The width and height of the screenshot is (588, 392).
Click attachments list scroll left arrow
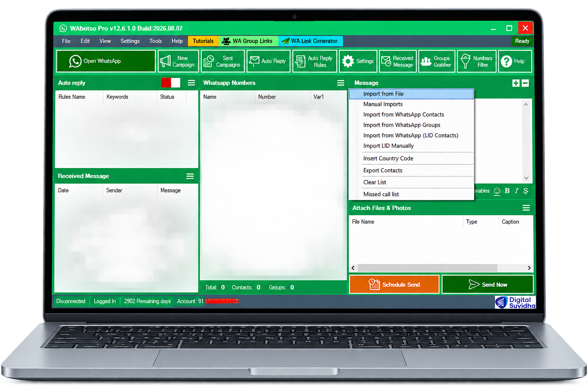pyautogui.click(x=353, y=268)
